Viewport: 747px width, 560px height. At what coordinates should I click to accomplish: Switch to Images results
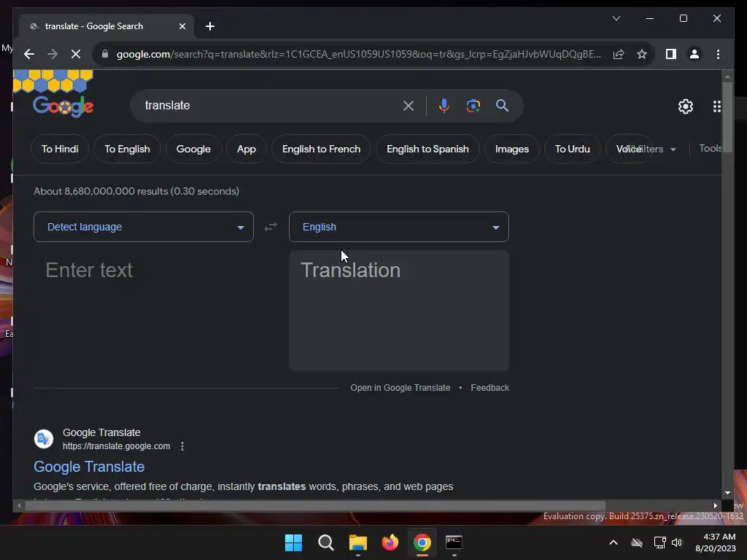[x=512, y=149]
